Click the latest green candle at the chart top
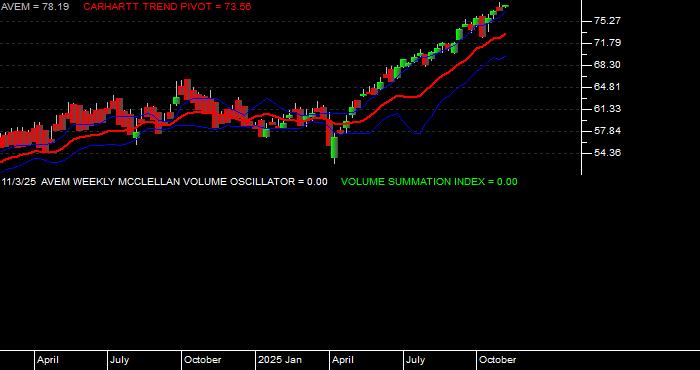 click(505, 6)
